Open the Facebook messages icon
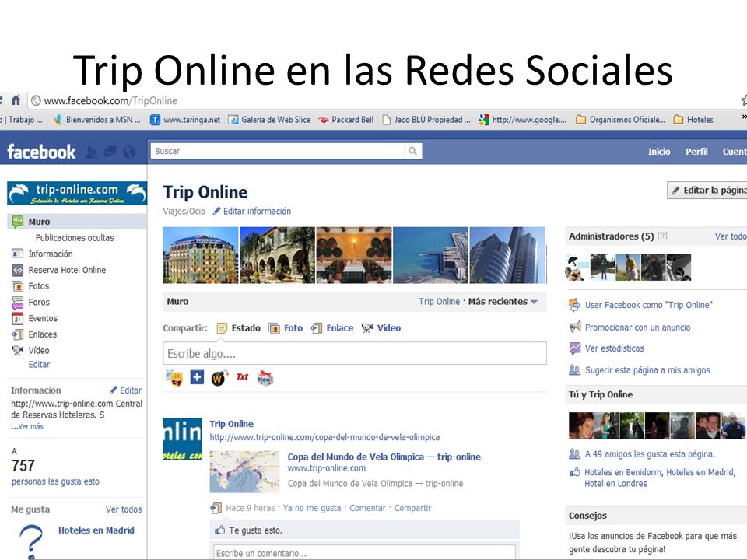The height and width of the screenshot is (560, 747). pos(110,152)
